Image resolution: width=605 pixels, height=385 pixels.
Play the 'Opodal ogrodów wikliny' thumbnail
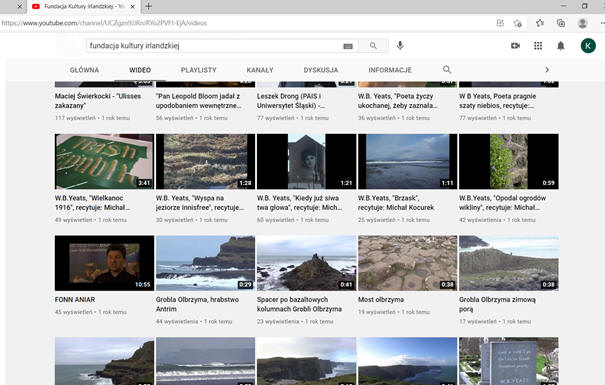coord(509,161)
